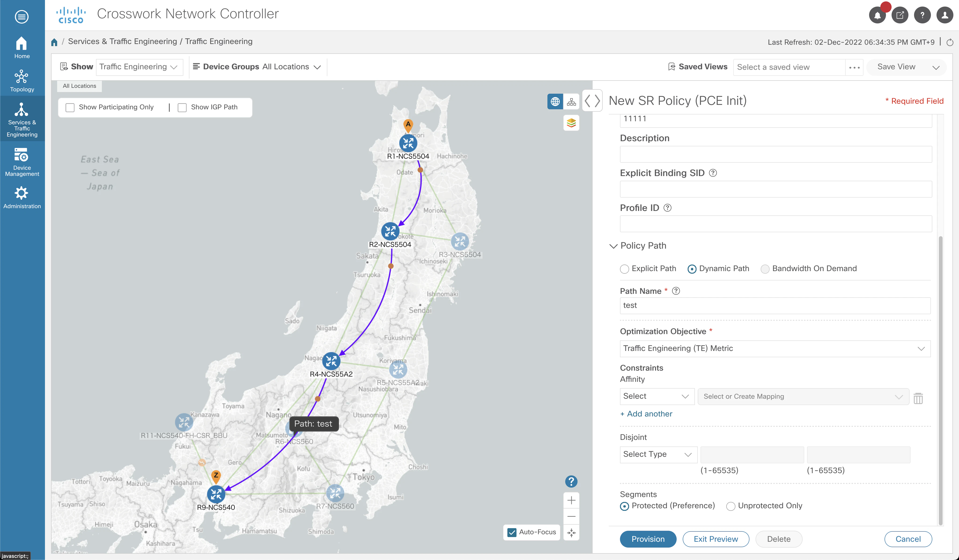
Task: Uncheck Auto-Focus
Action: 512,532
